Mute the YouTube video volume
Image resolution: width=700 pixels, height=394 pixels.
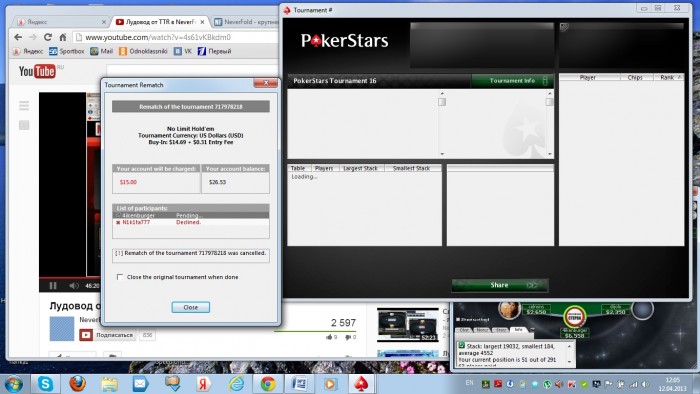click(74, 286)
